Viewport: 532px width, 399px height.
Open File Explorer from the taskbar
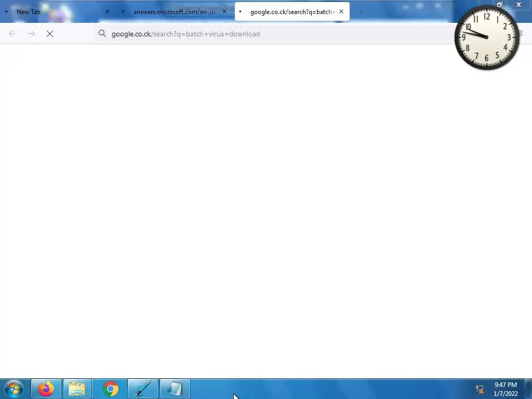78,389
